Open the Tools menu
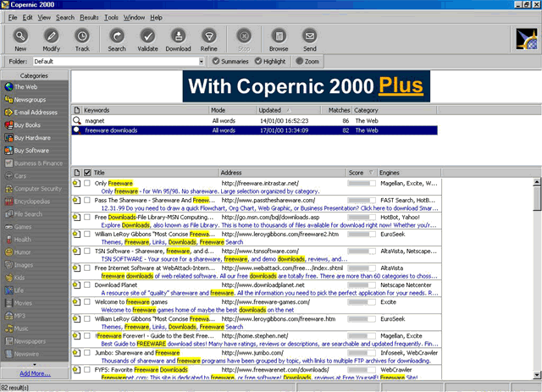542x392 pixels. [112, 17]
